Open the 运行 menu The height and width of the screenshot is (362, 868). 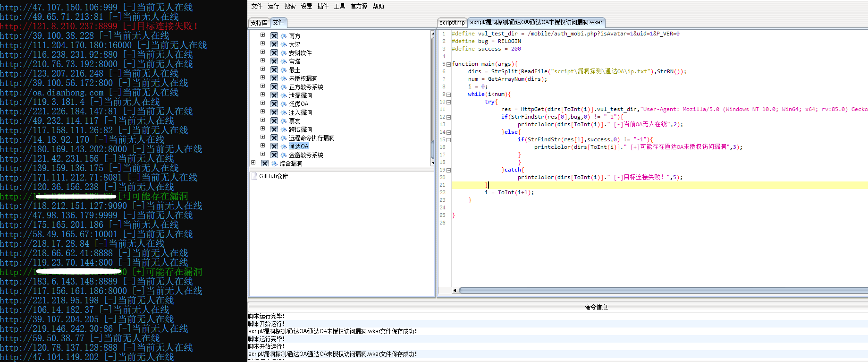(273, 6)
